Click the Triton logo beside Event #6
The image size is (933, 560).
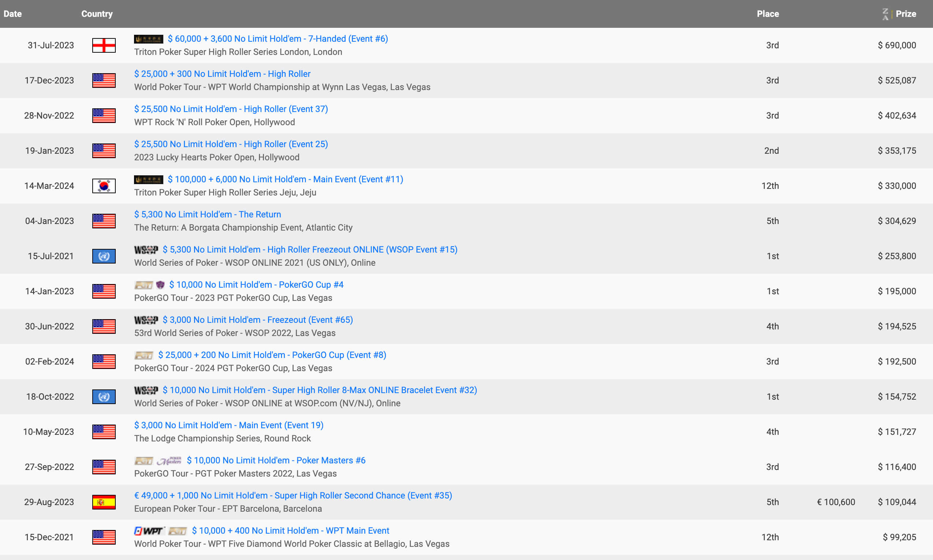pos(148,39)
